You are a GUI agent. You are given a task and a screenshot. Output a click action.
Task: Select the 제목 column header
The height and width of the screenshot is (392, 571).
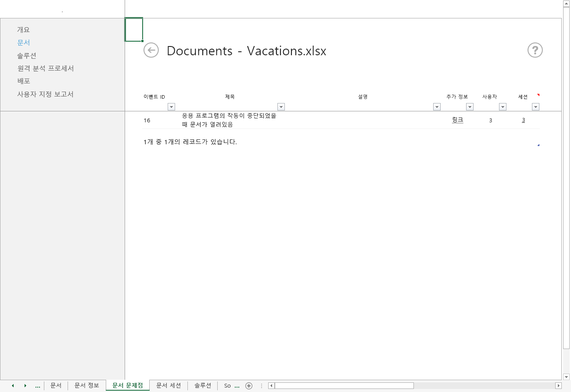pos(230,96)
